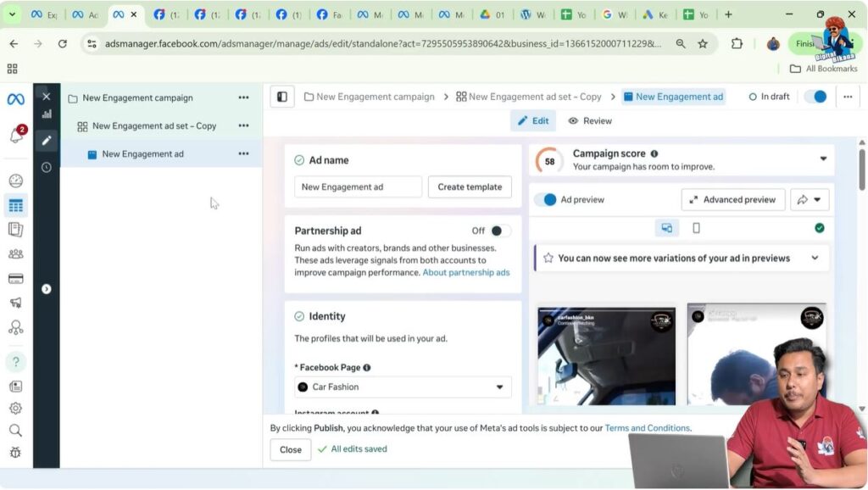Select New Engagement ad set – Copy in tree
The height and width of the screenshot is (490, 868).
[154, 126]
